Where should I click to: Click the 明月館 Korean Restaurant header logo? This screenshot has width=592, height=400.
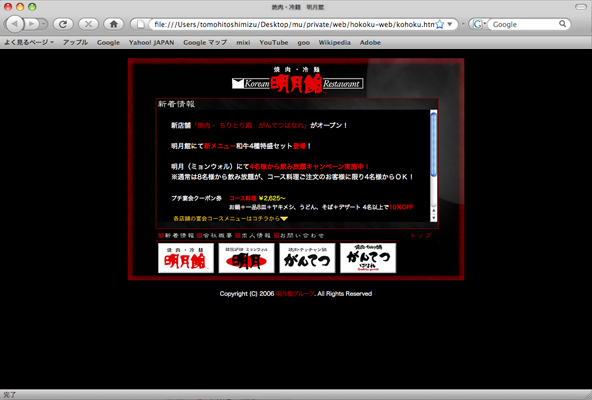(x=298, y=80)
